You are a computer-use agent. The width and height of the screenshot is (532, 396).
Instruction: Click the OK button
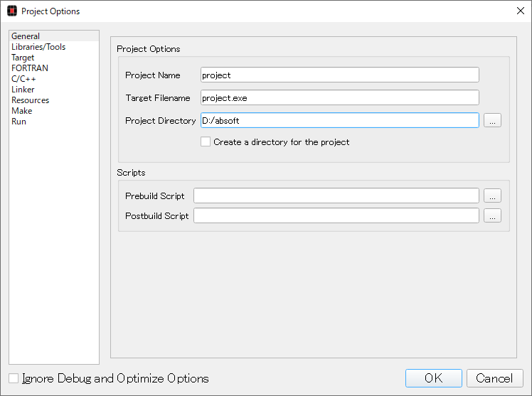(x=434, y=378)
